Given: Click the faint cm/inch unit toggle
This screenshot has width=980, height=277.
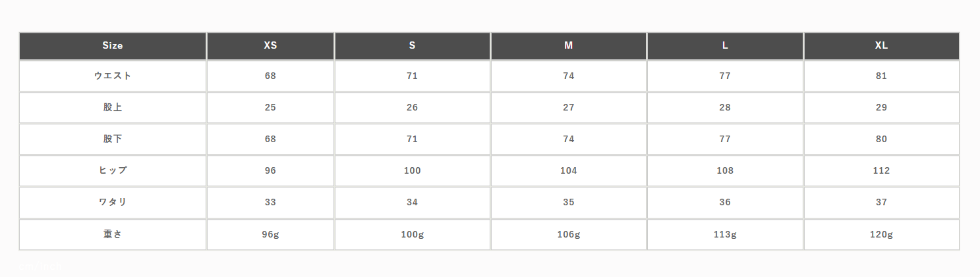Looking at the screenshot, I should point(40,266).
